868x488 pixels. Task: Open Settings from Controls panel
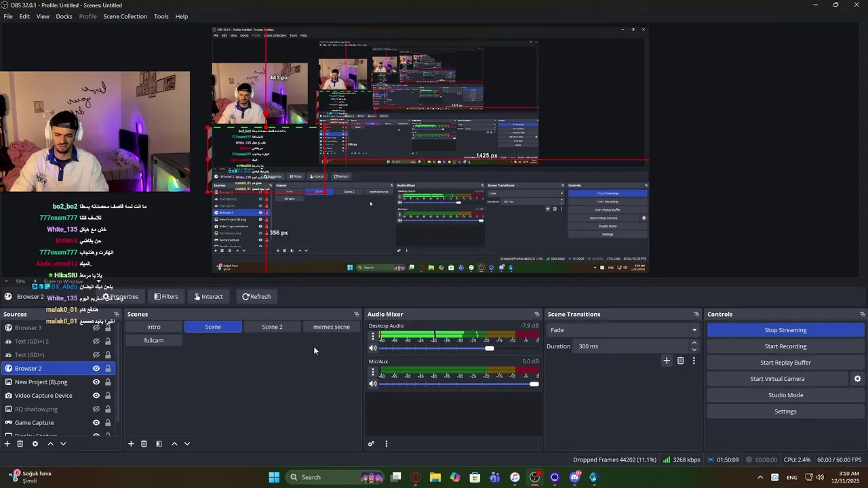pos(785,411)
